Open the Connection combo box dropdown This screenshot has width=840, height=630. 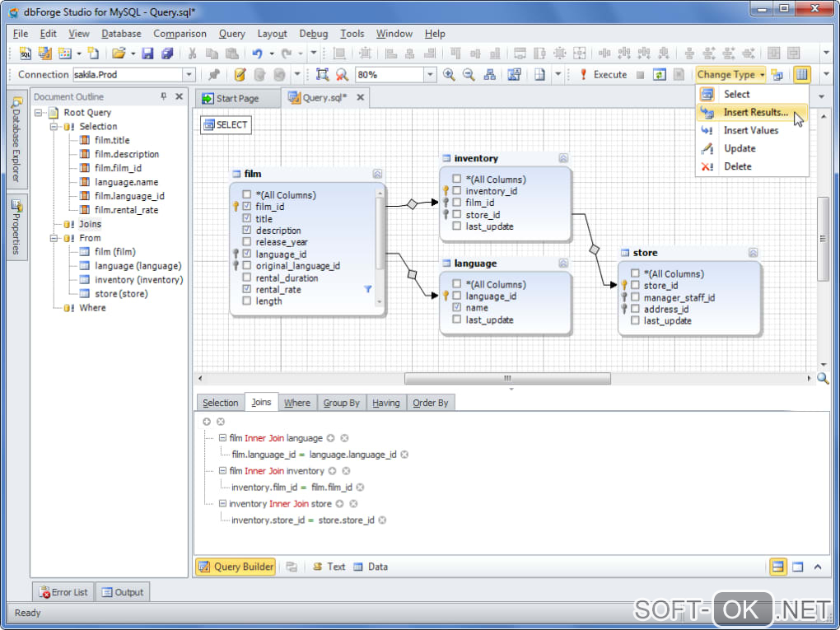point(189,74)
